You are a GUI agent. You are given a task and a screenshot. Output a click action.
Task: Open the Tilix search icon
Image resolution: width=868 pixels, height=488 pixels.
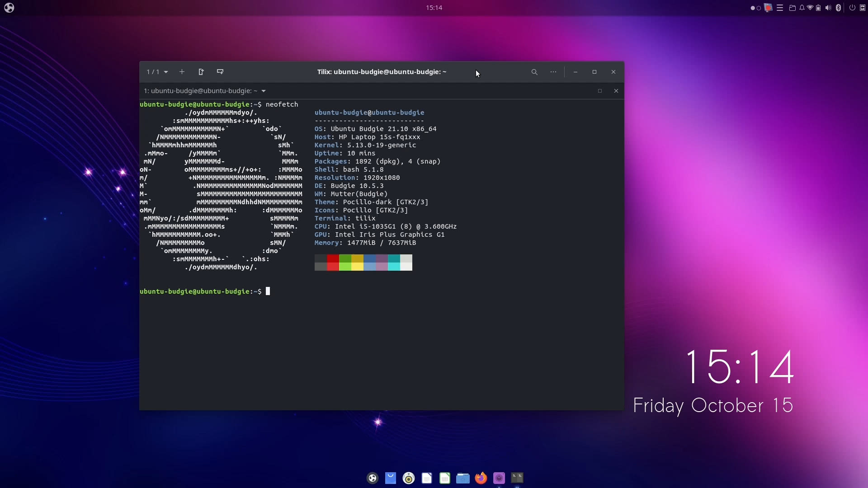[x=534, y=72]
